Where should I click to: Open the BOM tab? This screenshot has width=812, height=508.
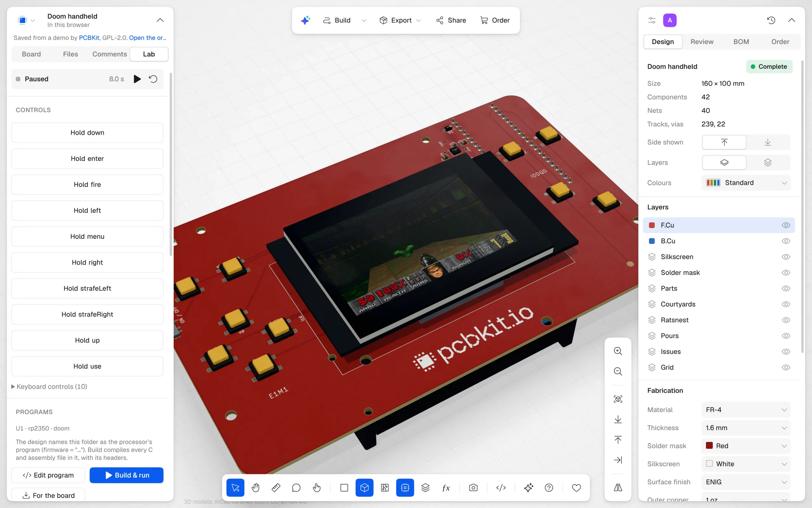(x=741, y=42)
